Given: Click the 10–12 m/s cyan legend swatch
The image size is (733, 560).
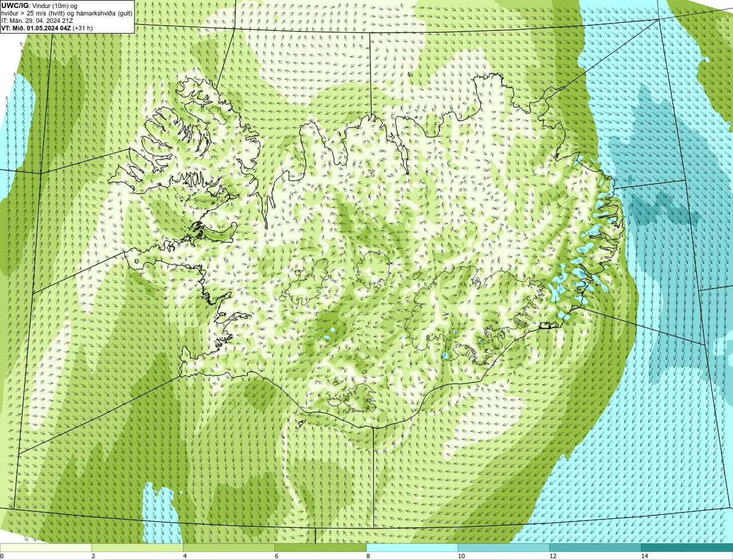Looking at the screenshot, I should 504,547.
